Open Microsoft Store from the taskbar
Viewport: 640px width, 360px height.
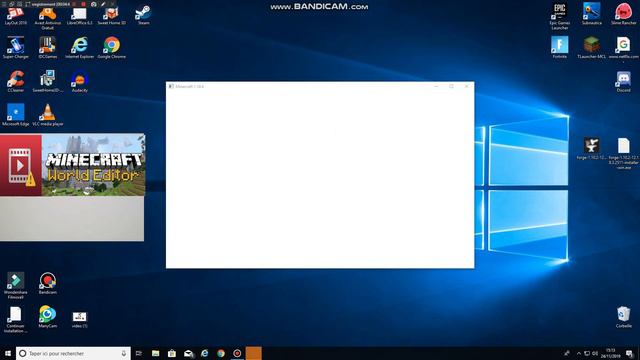[x=172, y=353]
